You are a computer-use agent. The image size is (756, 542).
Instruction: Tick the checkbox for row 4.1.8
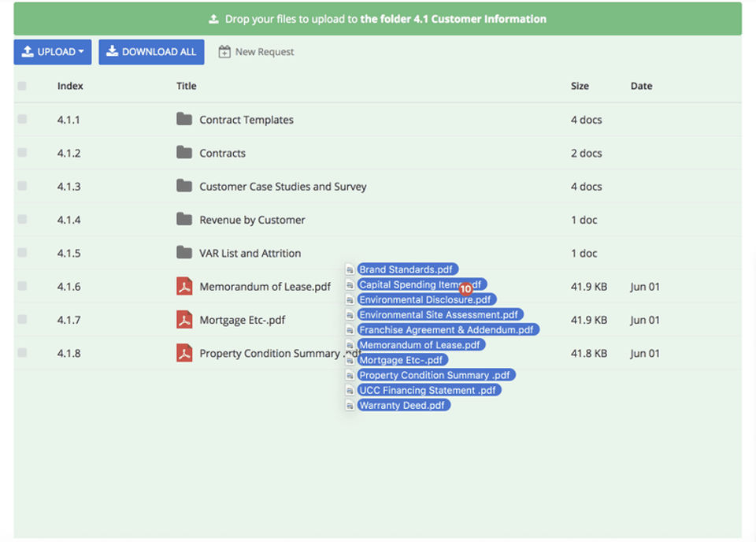tap(22, 353)
